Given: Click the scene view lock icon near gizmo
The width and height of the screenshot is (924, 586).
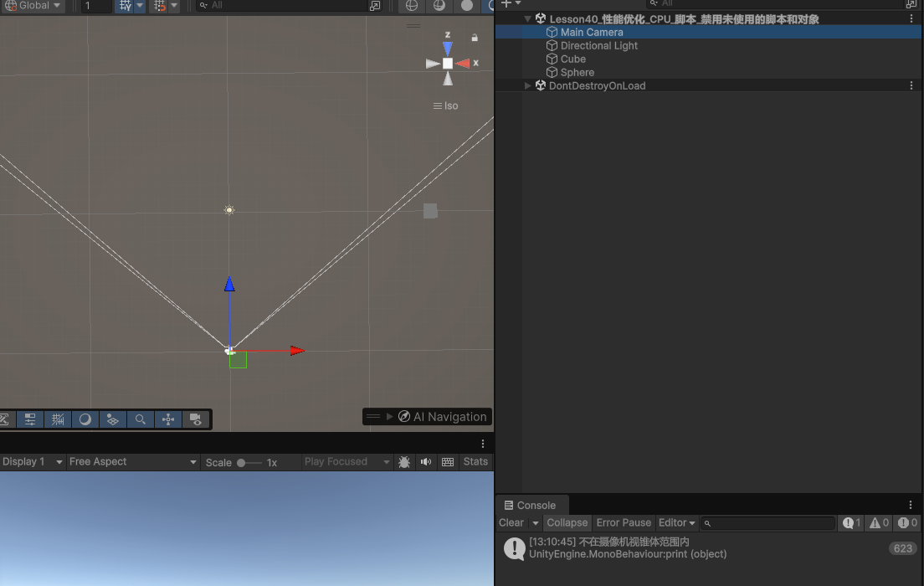Looking at the screenshot, I should tap(475, 38).
